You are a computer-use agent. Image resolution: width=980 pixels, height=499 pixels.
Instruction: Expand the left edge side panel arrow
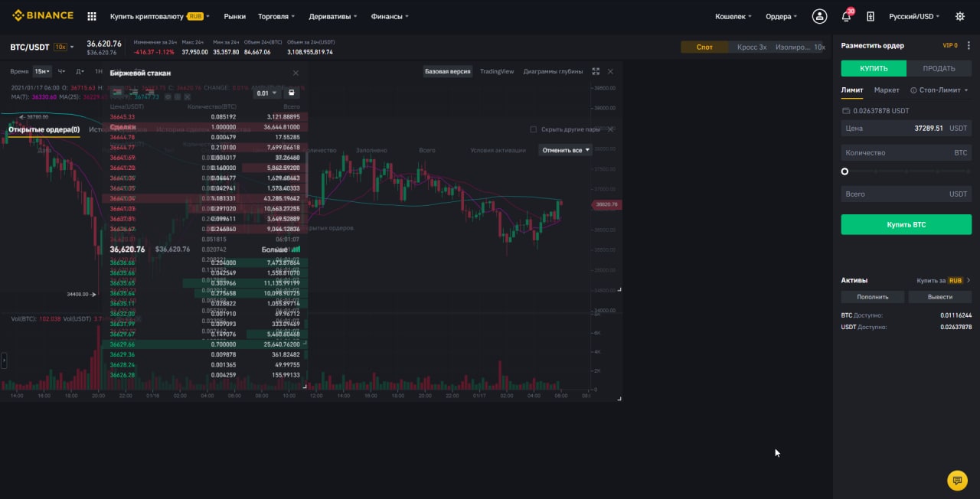point(4,360)
